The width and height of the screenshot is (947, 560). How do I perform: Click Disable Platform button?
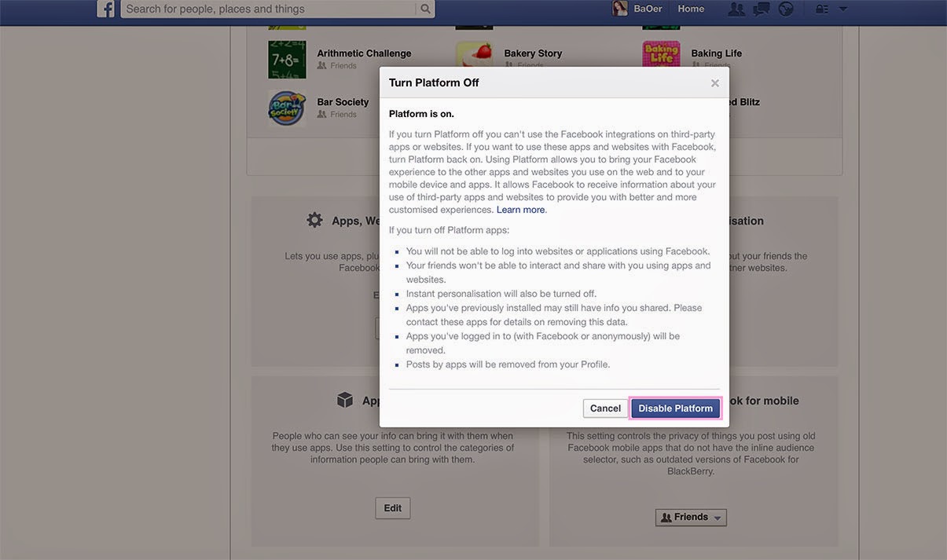coord(676,408)
